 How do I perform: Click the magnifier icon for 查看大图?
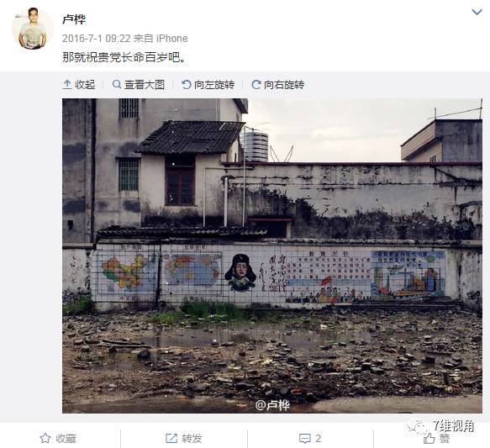(x=117, y=84)
